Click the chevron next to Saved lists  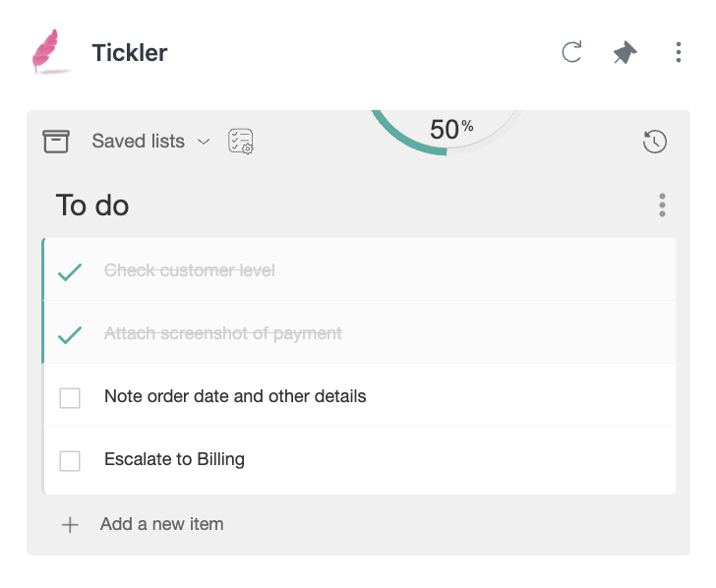pyautogui.click(x=204, y=142)
